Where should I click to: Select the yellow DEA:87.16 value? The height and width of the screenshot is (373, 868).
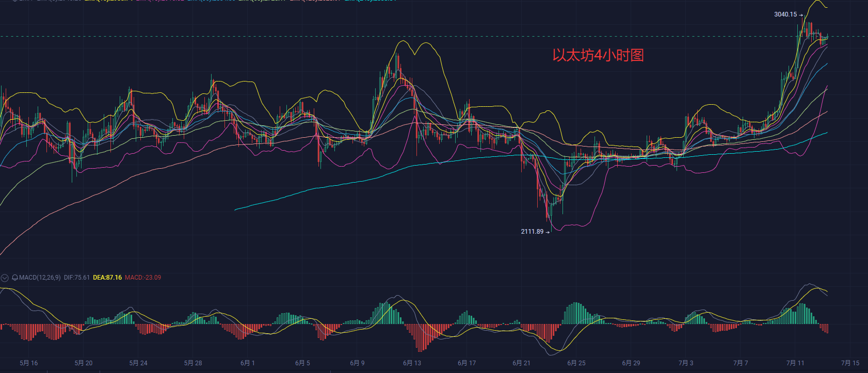point(107,278)
